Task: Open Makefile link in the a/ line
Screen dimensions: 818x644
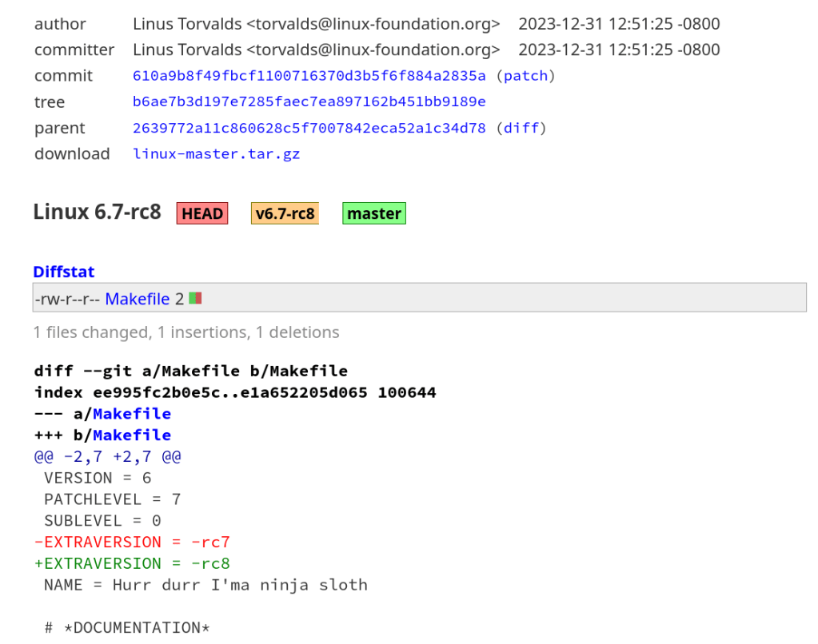Action: 132,414
